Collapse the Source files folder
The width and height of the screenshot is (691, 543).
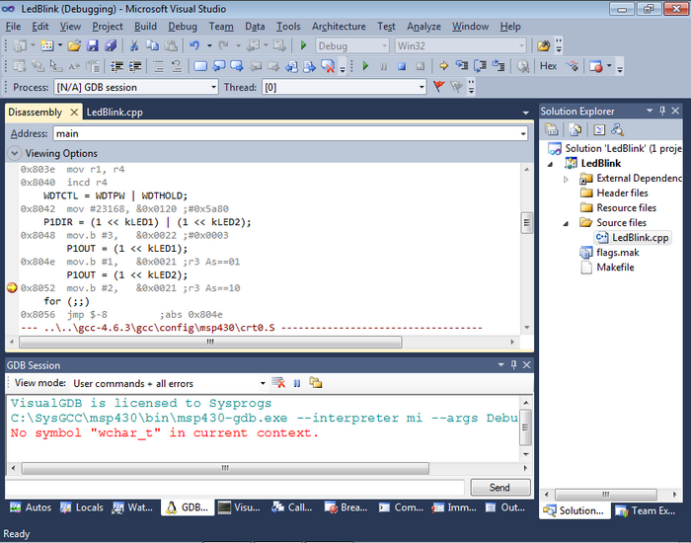(x=566, y=223)
